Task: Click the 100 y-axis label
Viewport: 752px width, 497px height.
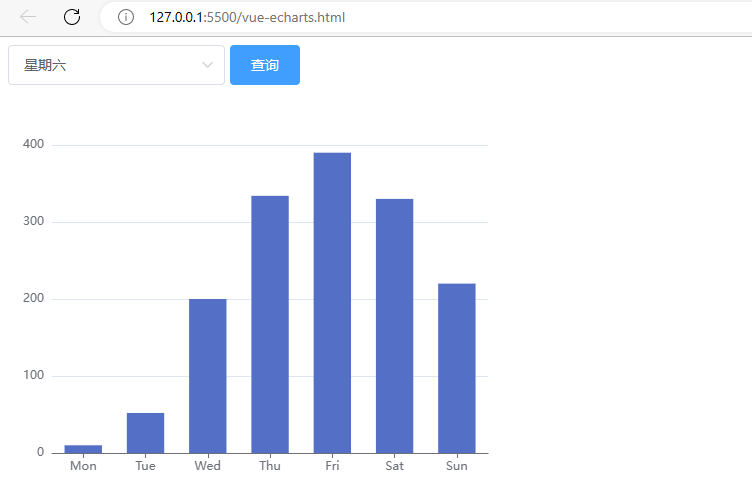Action: (34, 375)
